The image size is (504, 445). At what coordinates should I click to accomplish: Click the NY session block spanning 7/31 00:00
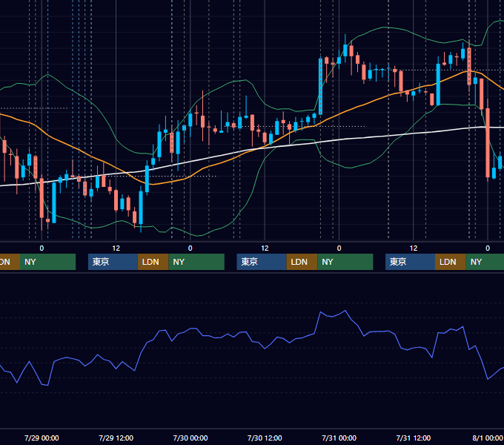point(345,262)
